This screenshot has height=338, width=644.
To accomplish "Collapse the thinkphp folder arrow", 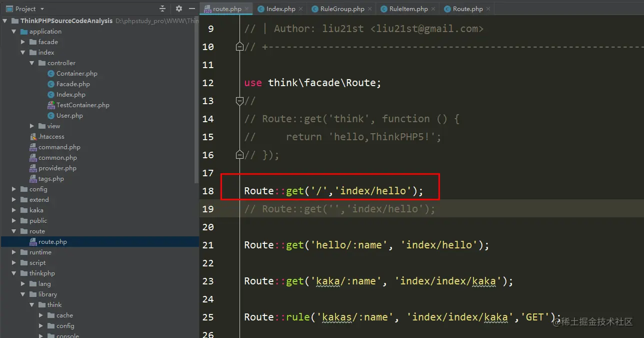I will [14, 273].
